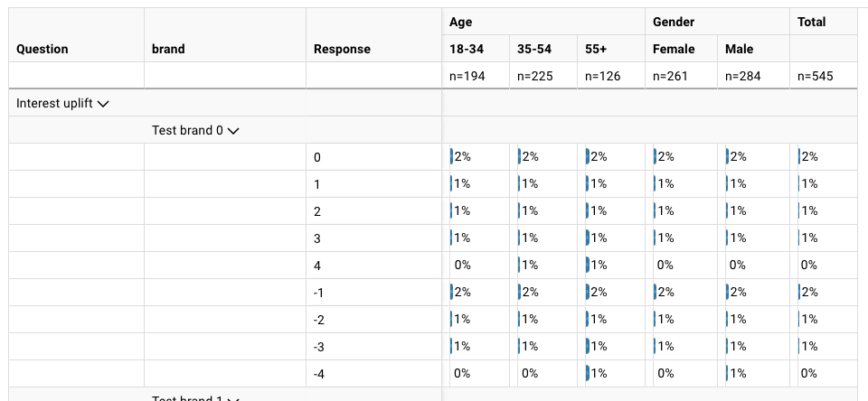This screenshot has height=401, width=868.
Task: Collapse the Interest uplift question group
Action: pos(102,104)
